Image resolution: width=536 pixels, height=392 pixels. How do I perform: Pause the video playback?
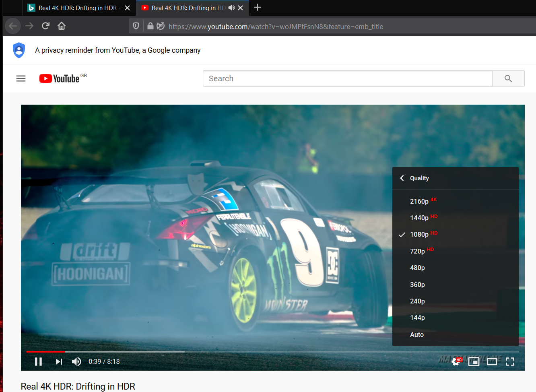point(39,361)
